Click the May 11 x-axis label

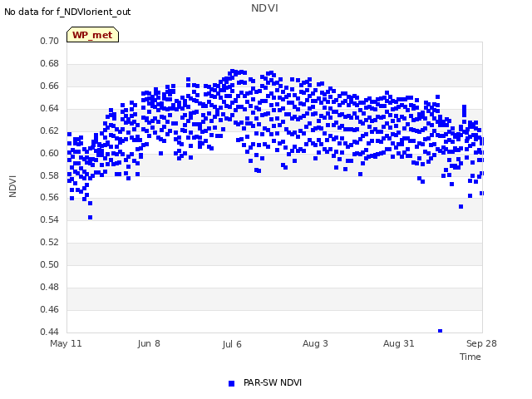click(x=66, y=343)
